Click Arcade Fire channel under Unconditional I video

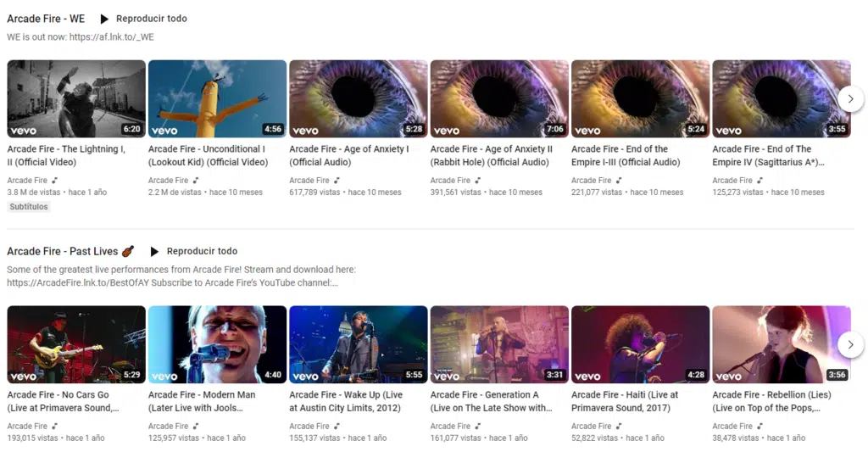point(169,181)
